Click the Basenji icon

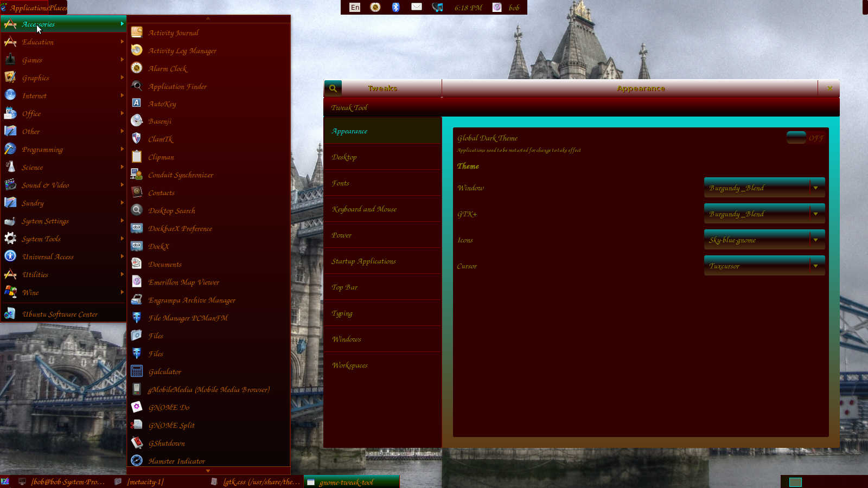coord(137,120)
